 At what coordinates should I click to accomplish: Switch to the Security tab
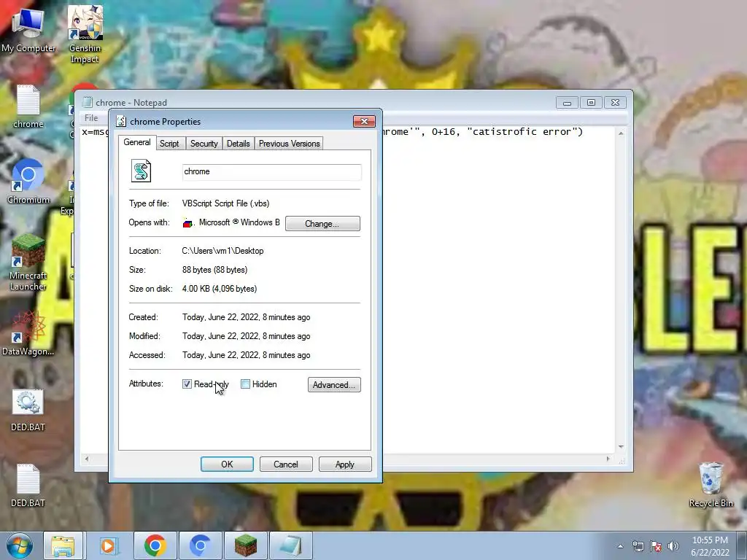point(204,144)
